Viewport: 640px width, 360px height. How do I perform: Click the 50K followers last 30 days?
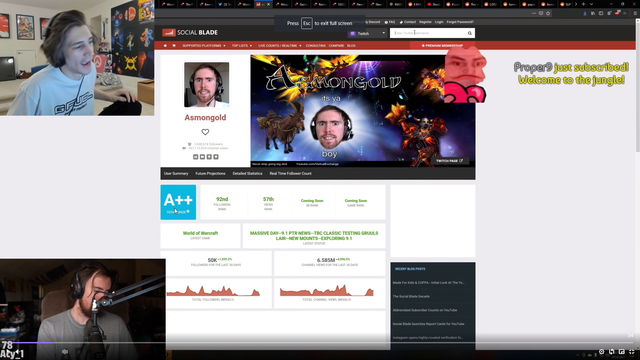click(x=212, y=260)
